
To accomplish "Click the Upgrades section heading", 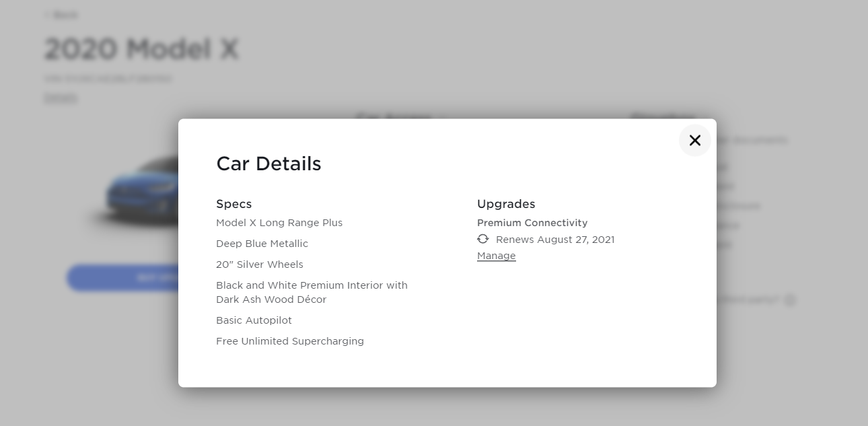I will point(505,204).
